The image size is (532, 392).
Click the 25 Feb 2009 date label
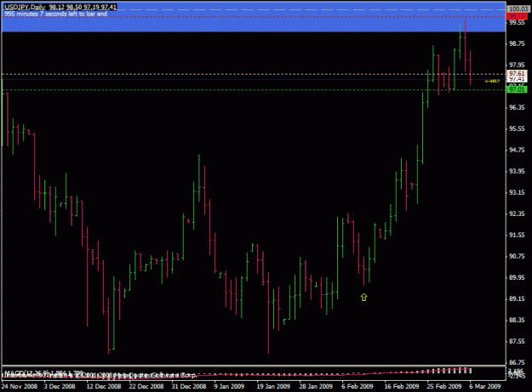(x=444, y=386)
